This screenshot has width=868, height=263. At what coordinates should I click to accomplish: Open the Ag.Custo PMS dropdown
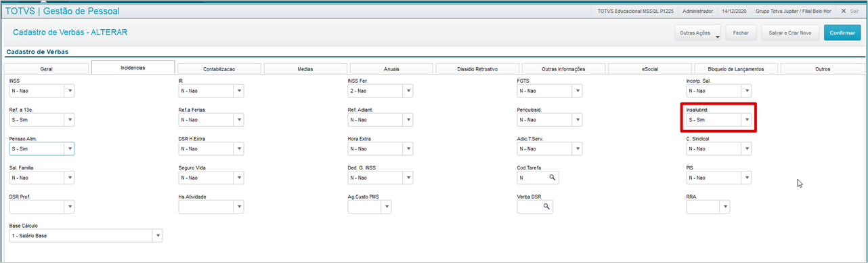(386, 207)
